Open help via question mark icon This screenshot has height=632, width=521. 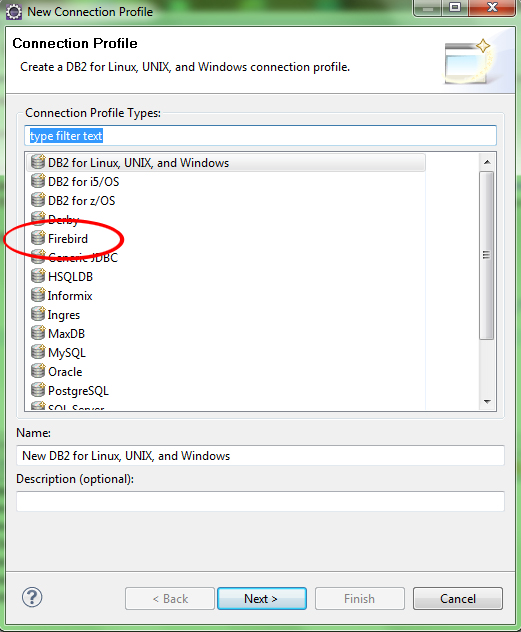point(32,597)
